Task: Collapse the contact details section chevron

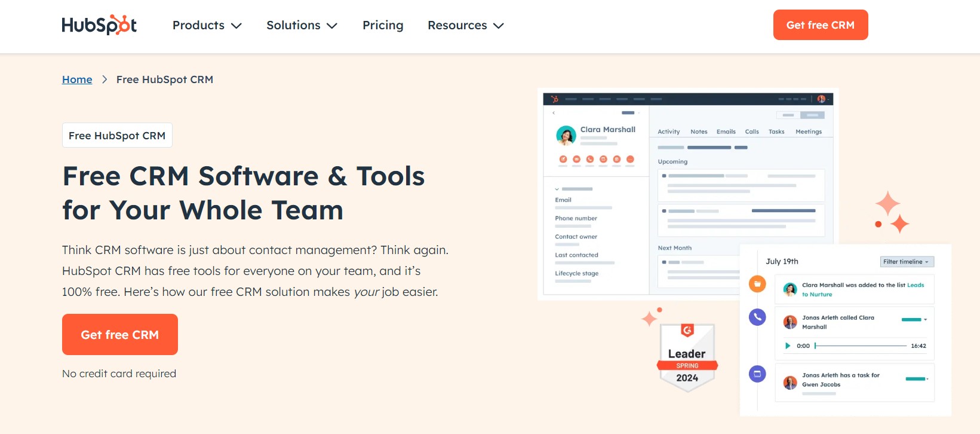Action: [x=557, y=189]
